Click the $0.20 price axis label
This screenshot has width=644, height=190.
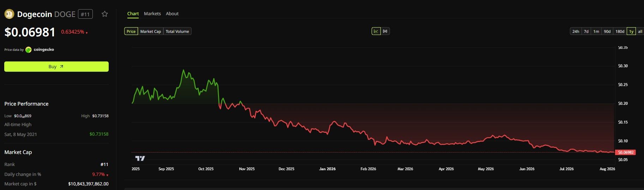click(623, 103)
